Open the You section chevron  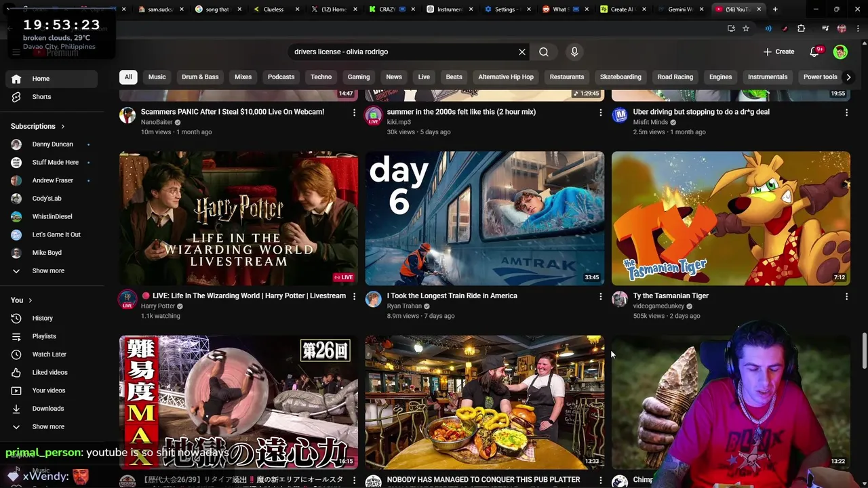pyautogui.click(x=30, y=300)
